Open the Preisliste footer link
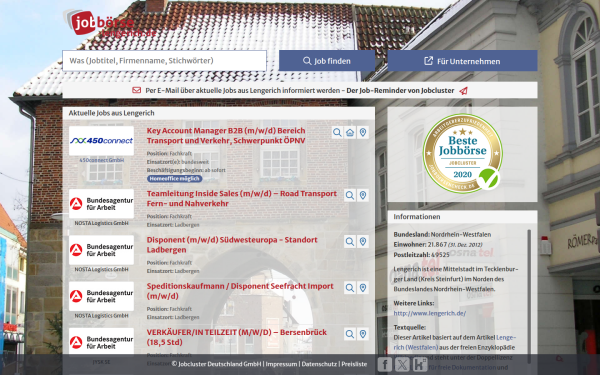This screenshot has width=600, height=375. pyautogui.click(x=354, y=364)
